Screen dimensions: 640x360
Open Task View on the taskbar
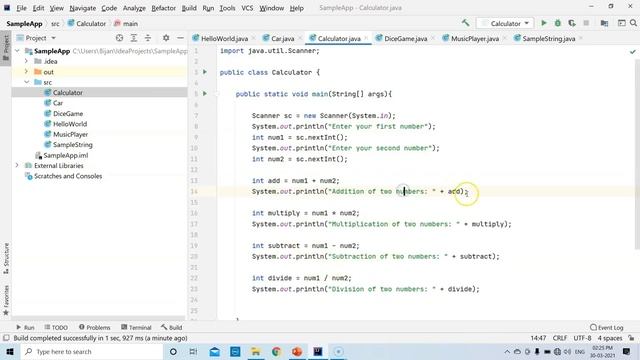tap(193, 351)
